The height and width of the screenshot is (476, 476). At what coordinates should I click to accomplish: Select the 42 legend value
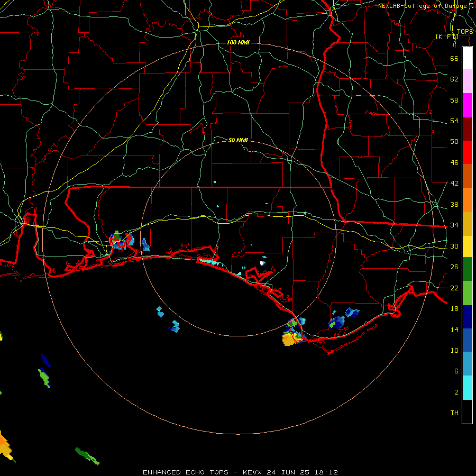pyautogui.click(x=454, y=184)
